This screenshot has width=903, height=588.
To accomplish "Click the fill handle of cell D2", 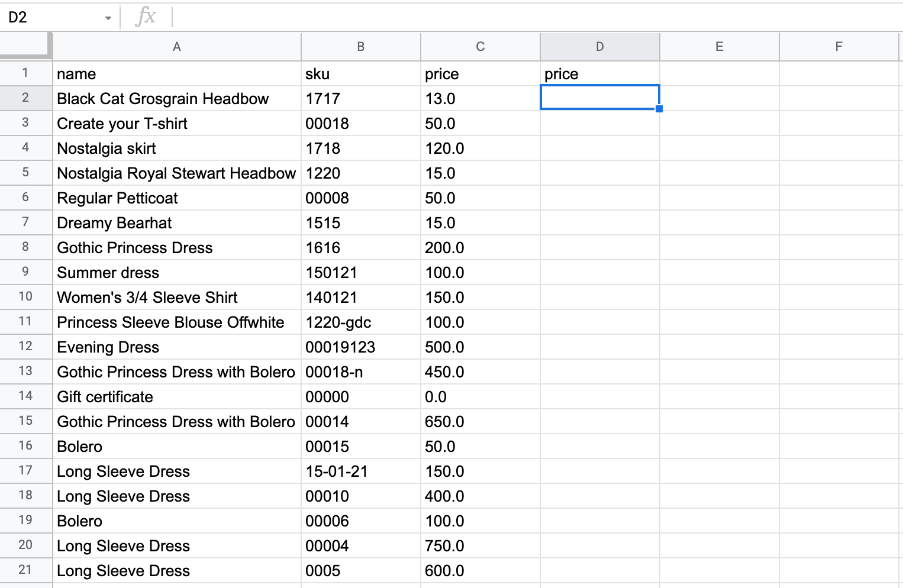I will tap(659, 109).
